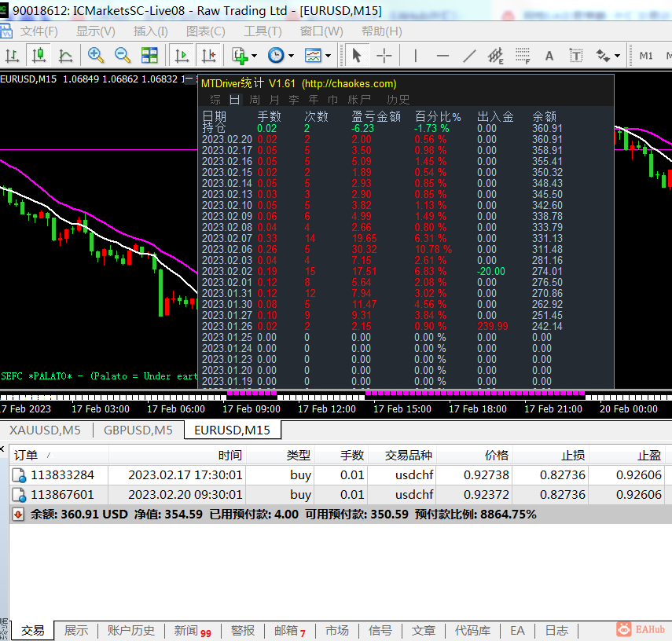This screenshot has height=641, width=672.
Task: Open the 信号 terminal tab
Action: [380, 630]
